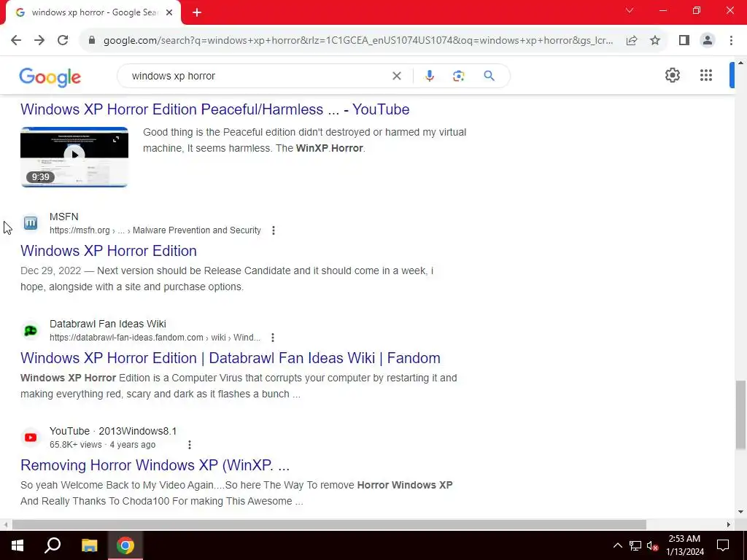The width and height of the screenshot is (747, 560).
Task: Open Google quick settings gear
Action: tap(672, 75)
